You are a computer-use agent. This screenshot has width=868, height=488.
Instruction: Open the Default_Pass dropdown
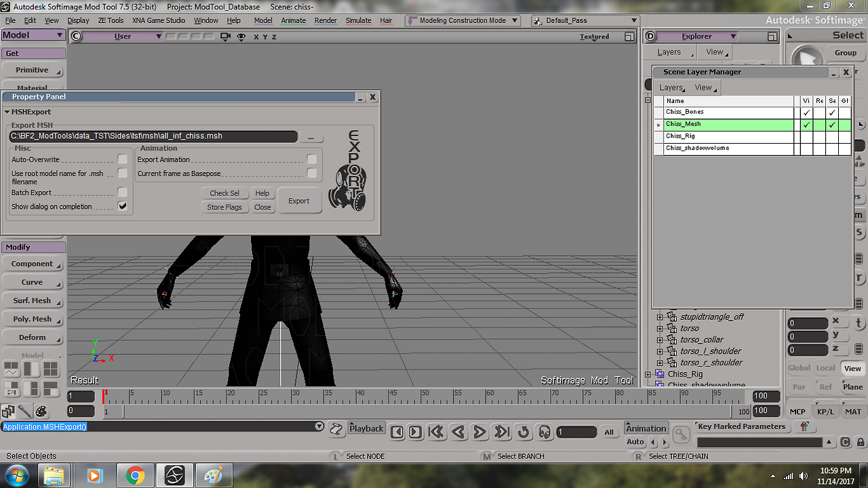[x=586, y=20]
